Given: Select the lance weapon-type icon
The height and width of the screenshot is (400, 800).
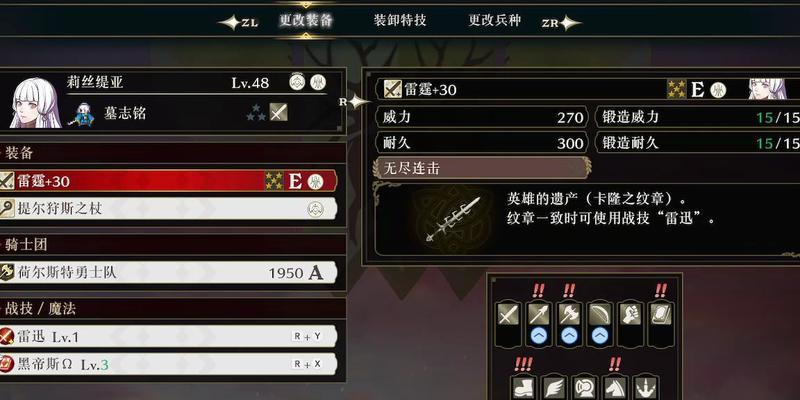Looking at the screenshot, I should 539,314.
